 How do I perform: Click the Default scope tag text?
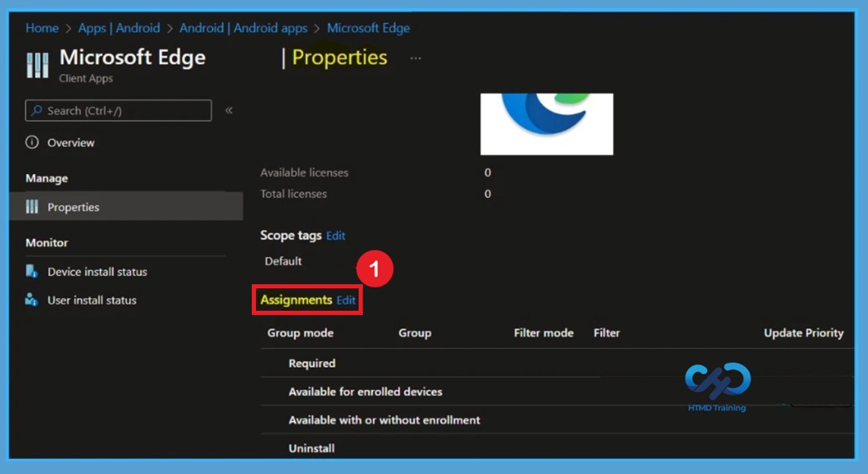(x=283, y=261)
